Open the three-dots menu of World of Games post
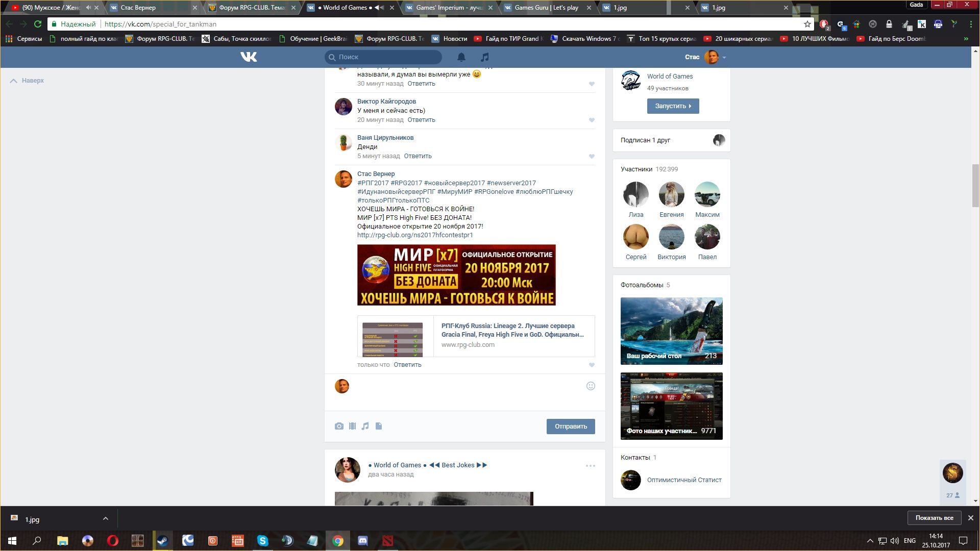The width and height of the screenshot is (980, 551). point(591,466)
